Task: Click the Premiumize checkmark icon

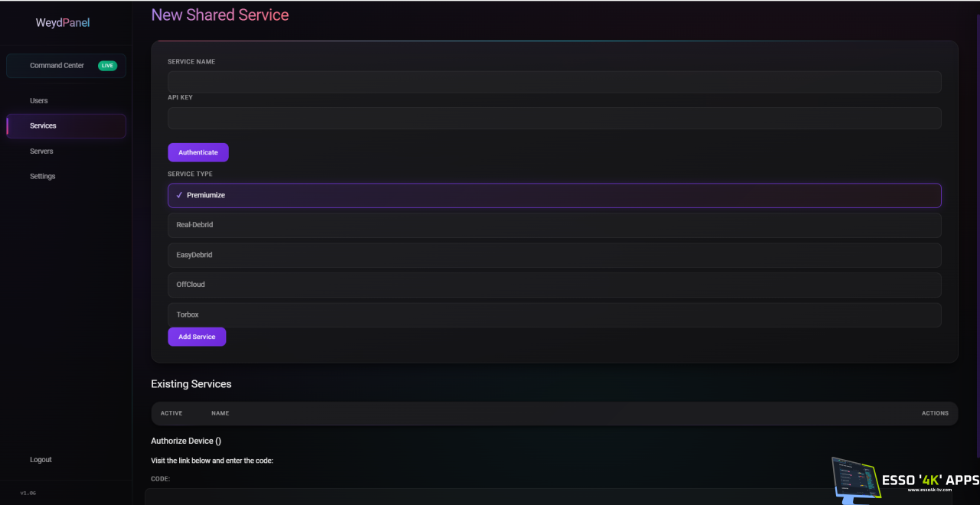Action: [x=179, y=195]
